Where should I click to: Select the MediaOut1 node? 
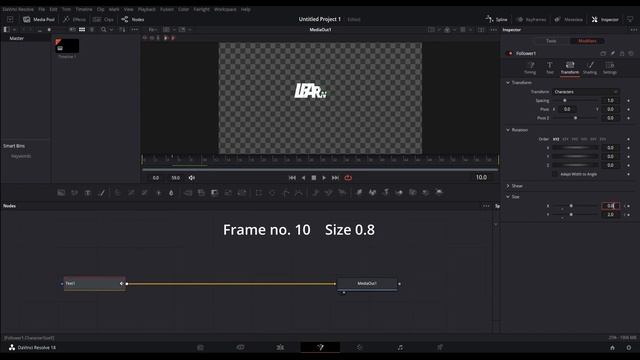tap(367, 284)
